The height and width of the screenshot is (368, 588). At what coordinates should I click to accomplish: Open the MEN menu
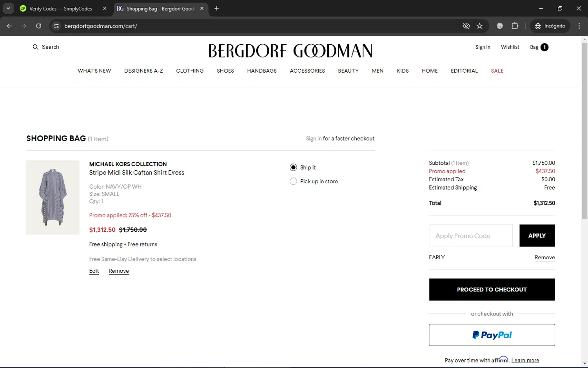(x=377, y=71)
